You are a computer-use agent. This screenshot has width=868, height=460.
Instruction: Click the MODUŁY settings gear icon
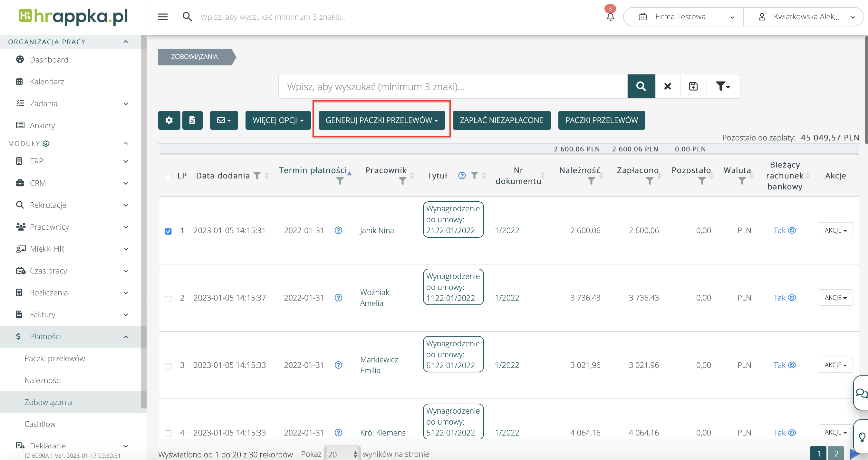46,144
